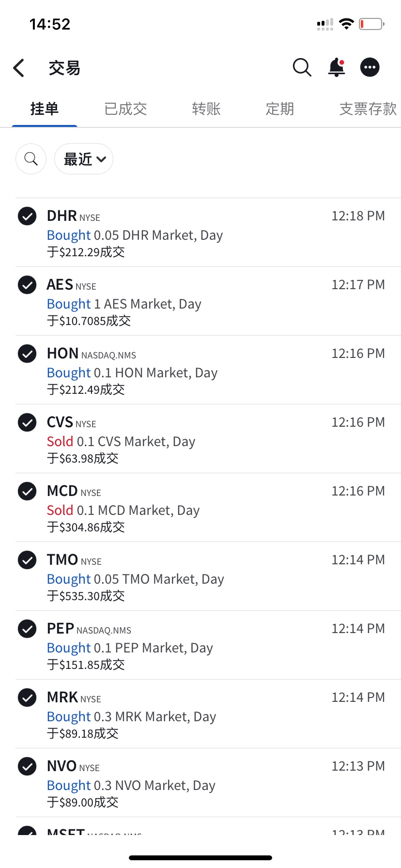
Task: Select the 支票存款 tab
Action: tap(368, 109)
